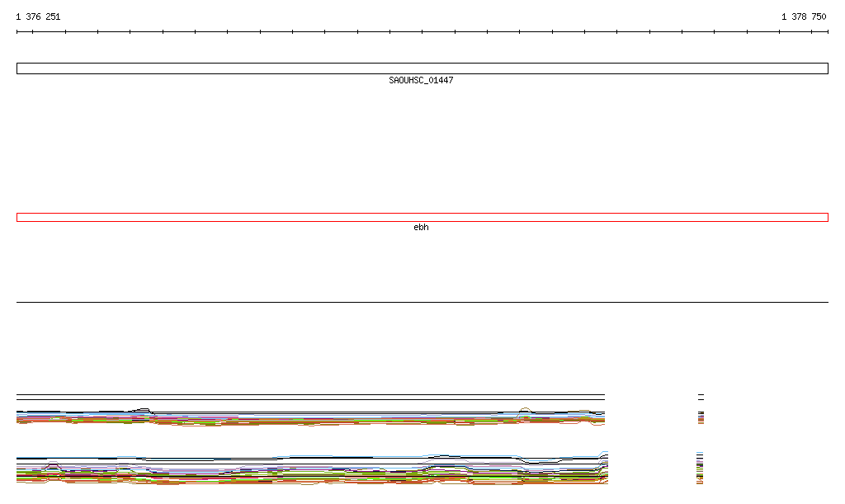Click the end coordinate 1 378 750
Screen dimensions: 845x504
(804, 16)
